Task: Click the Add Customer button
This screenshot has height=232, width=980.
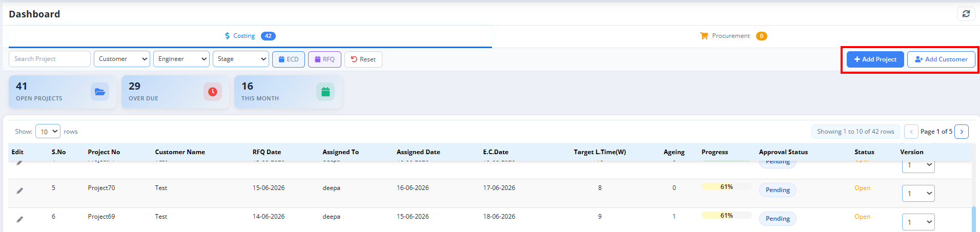Action: [942, 59]
